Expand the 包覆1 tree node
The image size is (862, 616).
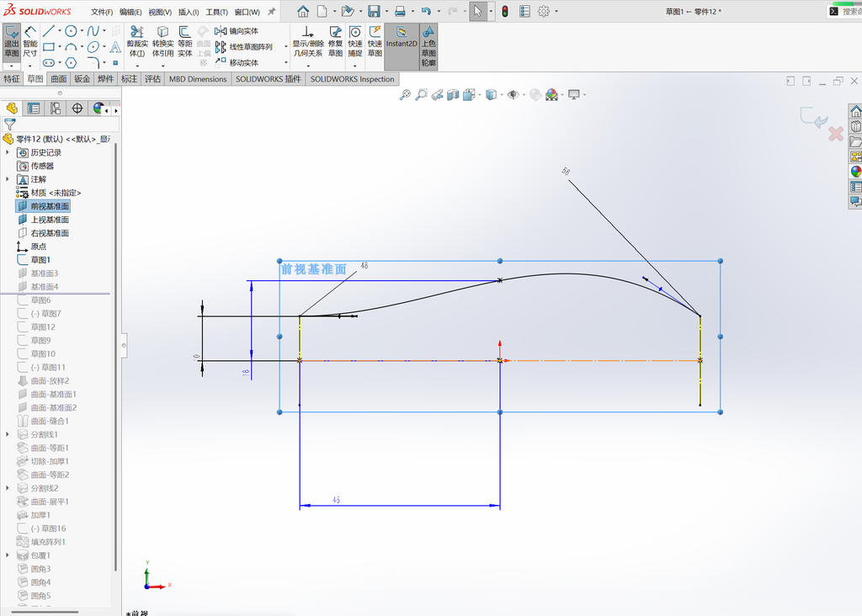(7, 555)
